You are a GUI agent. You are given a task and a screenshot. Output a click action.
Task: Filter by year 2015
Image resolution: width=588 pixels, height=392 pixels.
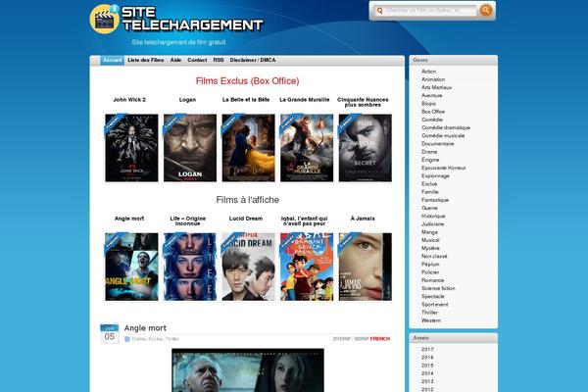pyautogui.click(x=427, y=366)
